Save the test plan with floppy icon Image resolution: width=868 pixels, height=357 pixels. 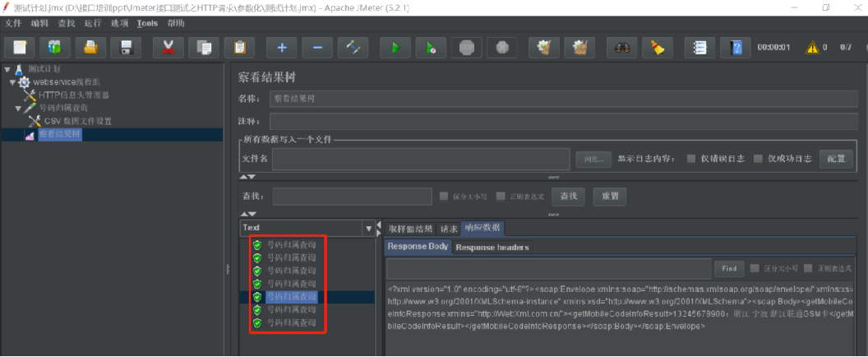[x=126, y=48]
